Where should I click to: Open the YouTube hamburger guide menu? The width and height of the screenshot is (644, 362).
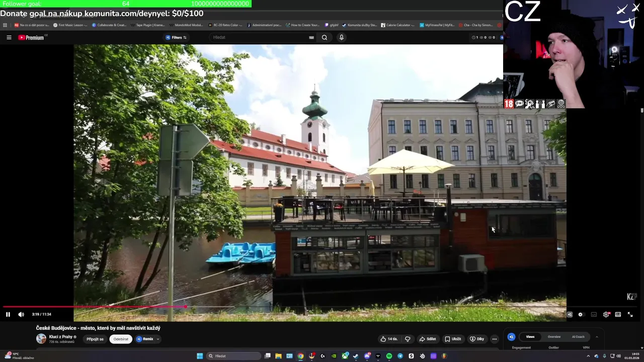[9, 37]
